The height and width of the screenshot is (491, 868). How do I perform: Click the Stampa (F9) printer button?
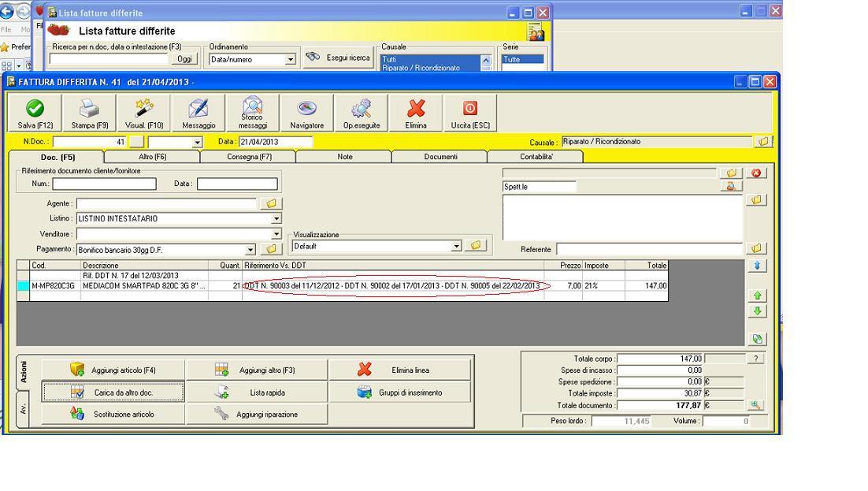point(90,113)
